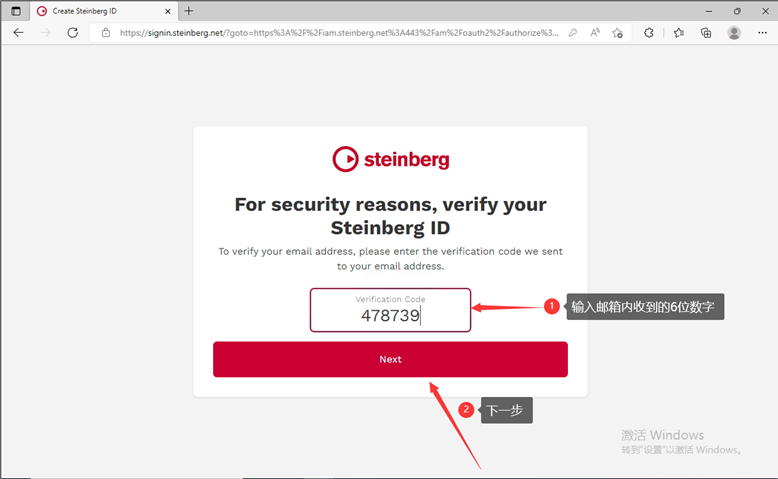
Task: Open the tab actions menu icon
Action: click(x=15, y=11)
